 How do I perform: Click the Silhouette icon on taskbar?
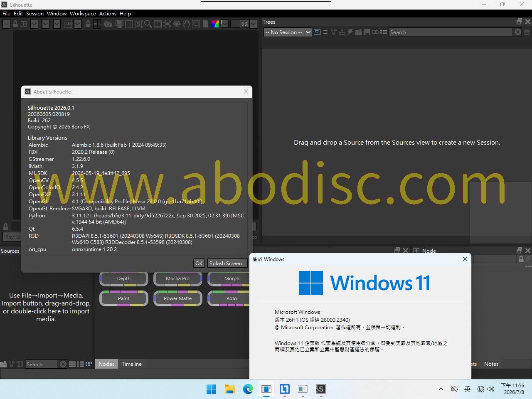click(x=321, y=389)
